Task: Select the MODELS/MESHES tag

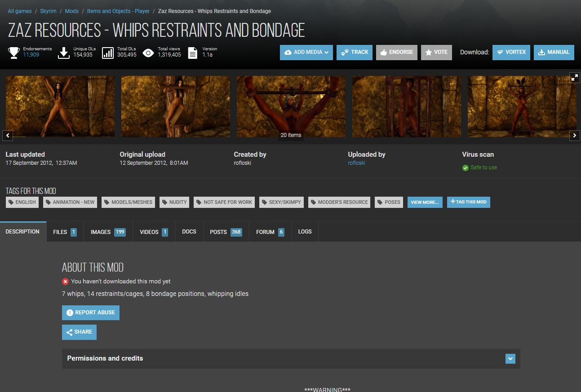Action: click(129, 203)
